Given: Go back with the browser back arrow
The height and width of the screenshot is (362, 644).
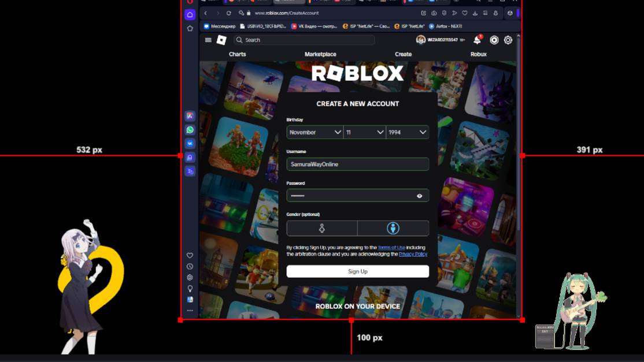Looking at the screenshot, I should 206,13.
